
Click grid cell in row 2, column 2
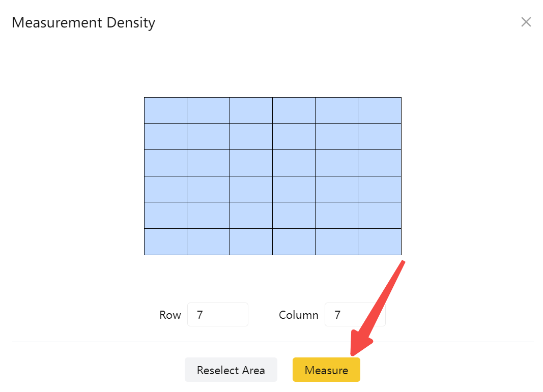tap(209, 136)
